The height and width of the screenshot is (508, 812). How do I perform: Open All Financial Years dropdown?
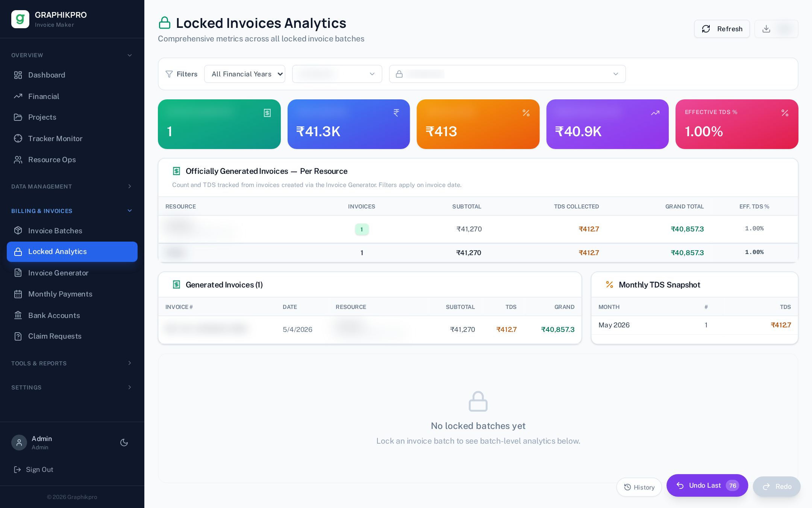point(245,74)
